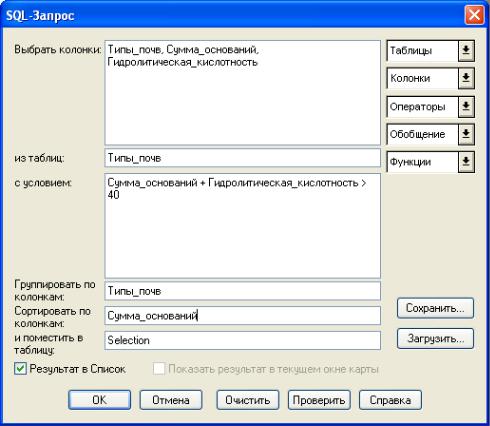Focus the Выбрать колонки text area
490x426 pixels.
point(242,93)
